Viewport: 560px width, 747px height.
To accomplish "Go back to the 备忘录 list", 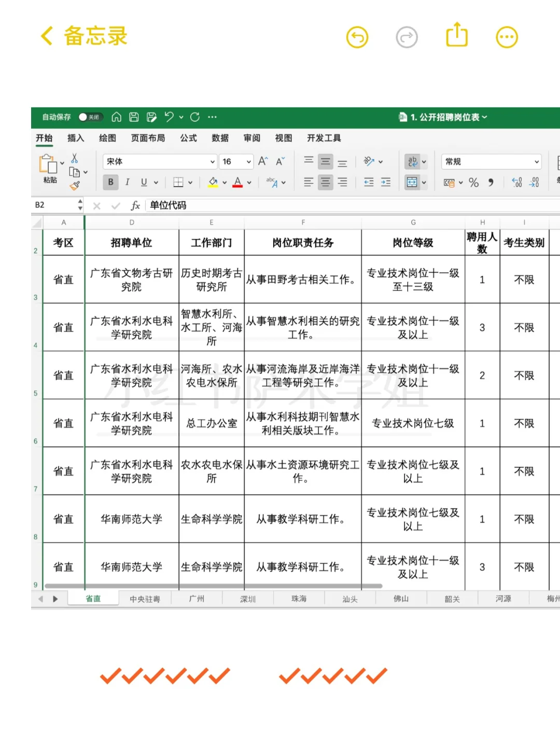I will pyautogui.click(x=84, y=36).
